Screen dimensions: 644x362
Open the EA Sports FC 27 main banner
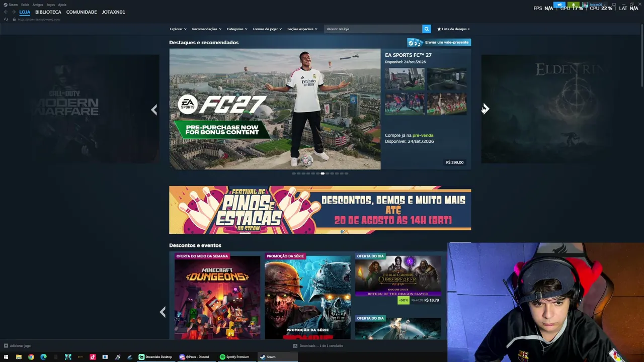point(275,109)
